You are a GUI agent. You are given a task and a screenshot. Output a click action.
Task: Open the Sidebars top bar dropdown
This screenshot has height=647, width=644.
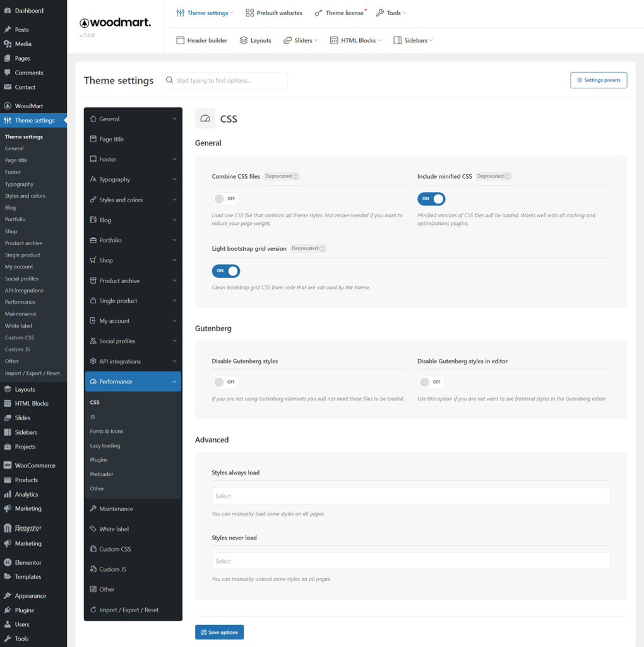coord(413,40)
